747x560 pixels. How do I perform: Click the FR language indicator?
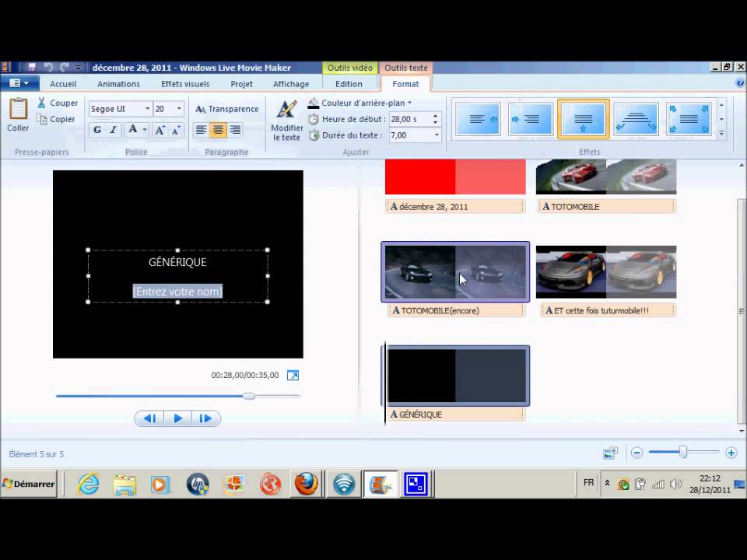589,483
